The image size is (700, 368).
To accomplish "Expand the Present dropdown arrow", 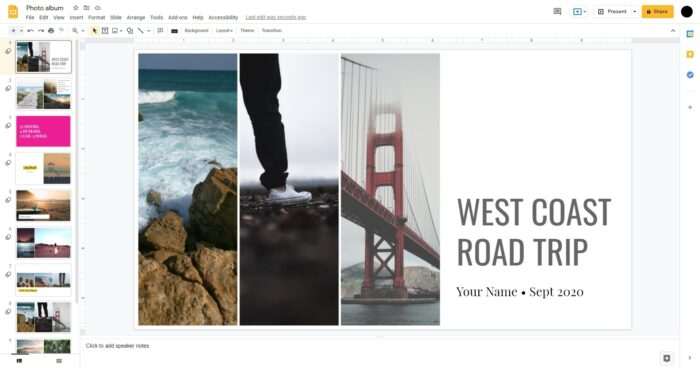I will (634, 12).
